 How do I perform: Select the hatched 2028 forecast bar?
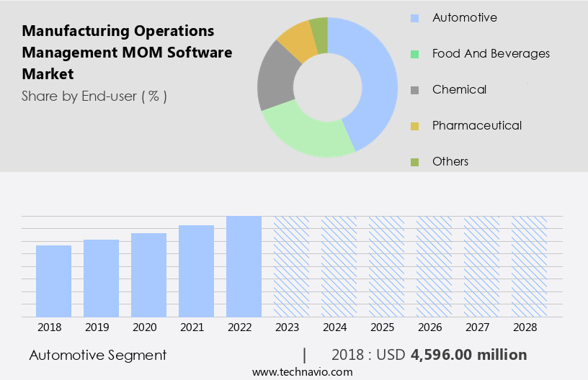pos(529,266)
